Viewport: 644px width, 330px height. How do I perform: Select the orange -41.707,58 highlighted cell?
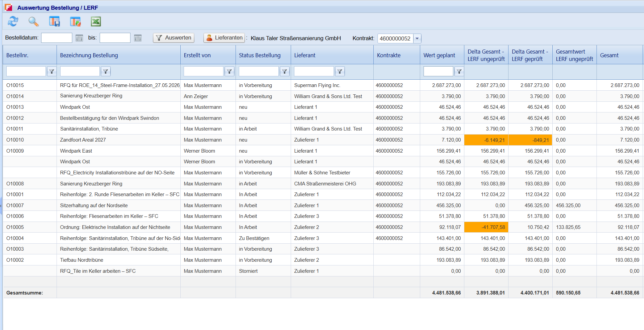486,227
